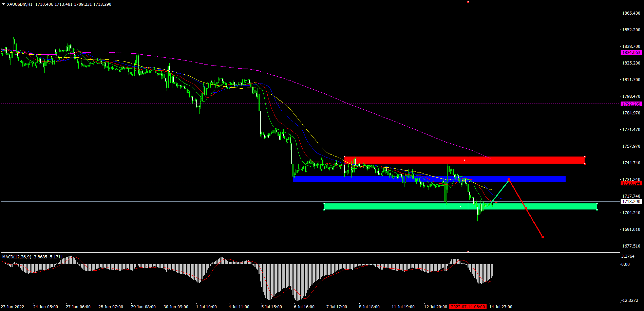Click time axis label 27 Jun 06:00
The width and height of the screenshot is (644, 311).
[78, 307]
